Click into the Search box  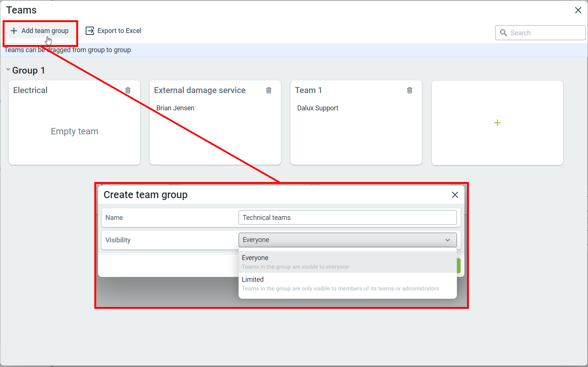pyautogui.click(x=545, y=33)
